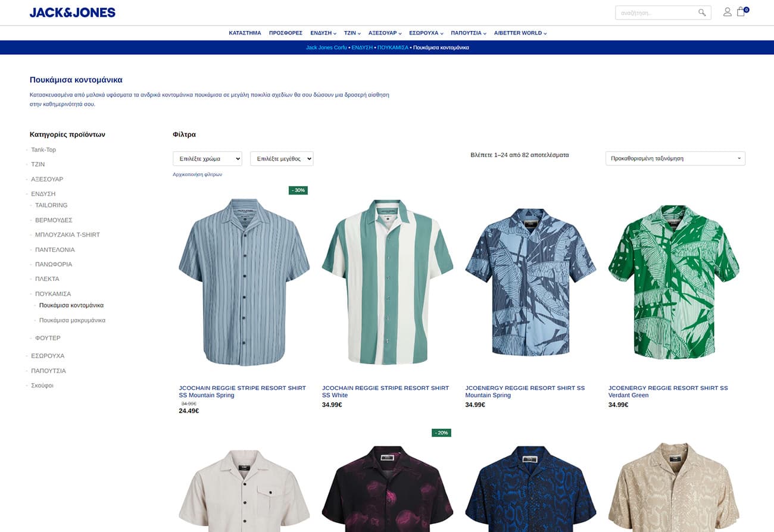774x532 pixels.
Task: Open the green Verdant Green shirt thumbnail
Action: (674, 282)
